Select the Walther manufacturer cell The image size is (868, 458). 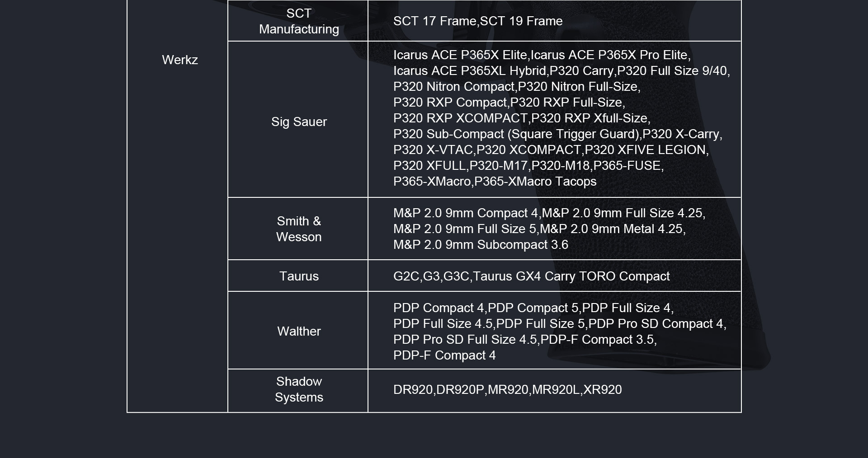tap(298, 332)
